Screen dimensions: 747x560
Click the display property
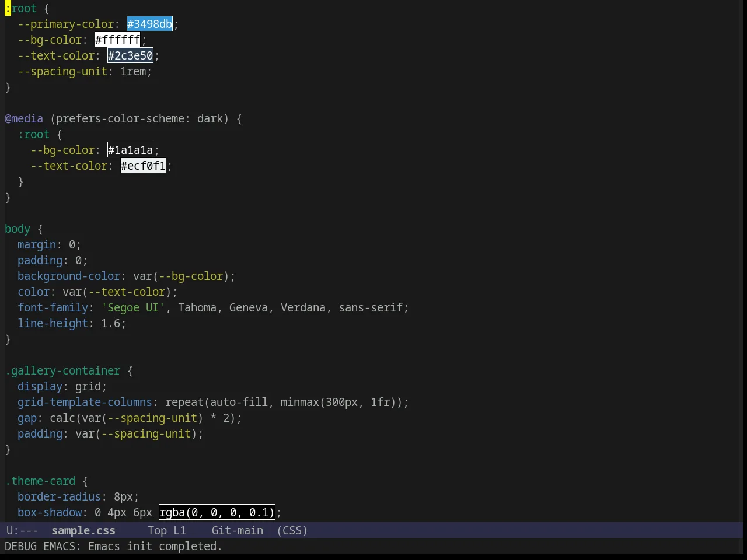[40, 386]
